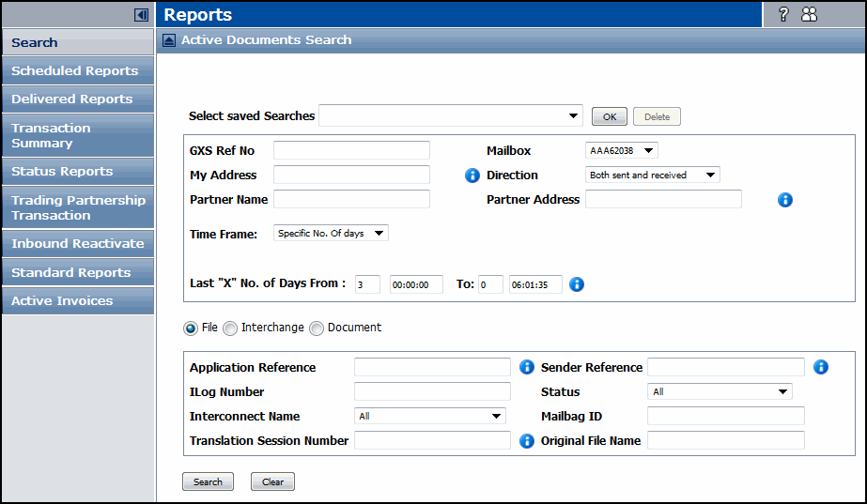867x504 pixels.
Task: Click info icon beside Partner Address field
Action: pos(785,200)
